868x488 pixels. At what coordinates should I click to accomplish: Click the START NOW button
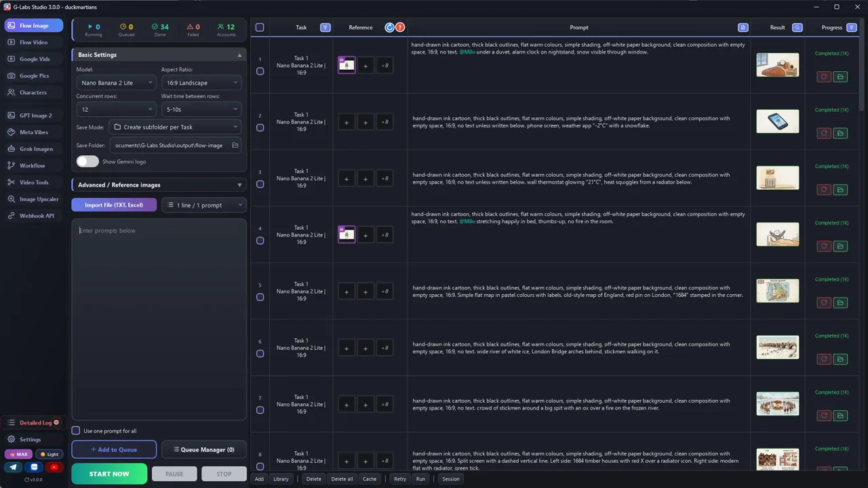109,474
